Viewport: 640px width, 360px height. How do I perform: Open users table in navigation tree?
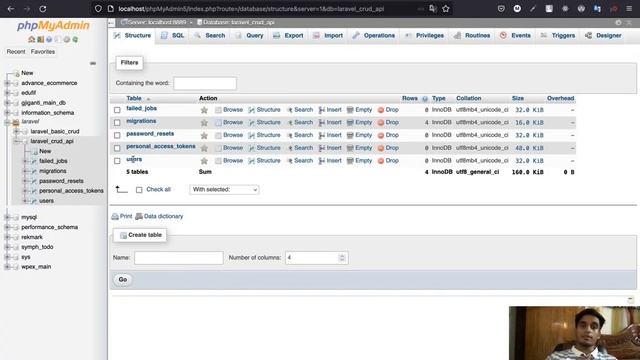point(47,201)
